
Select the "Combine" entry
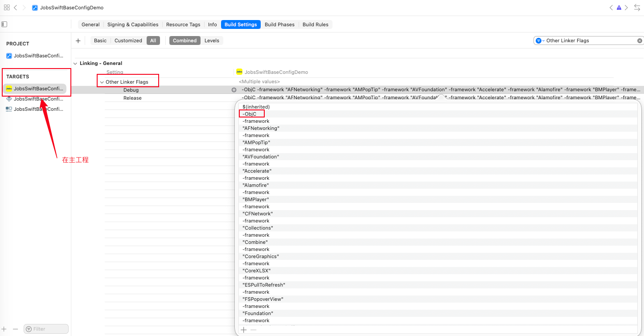click(x=255, y=242)
